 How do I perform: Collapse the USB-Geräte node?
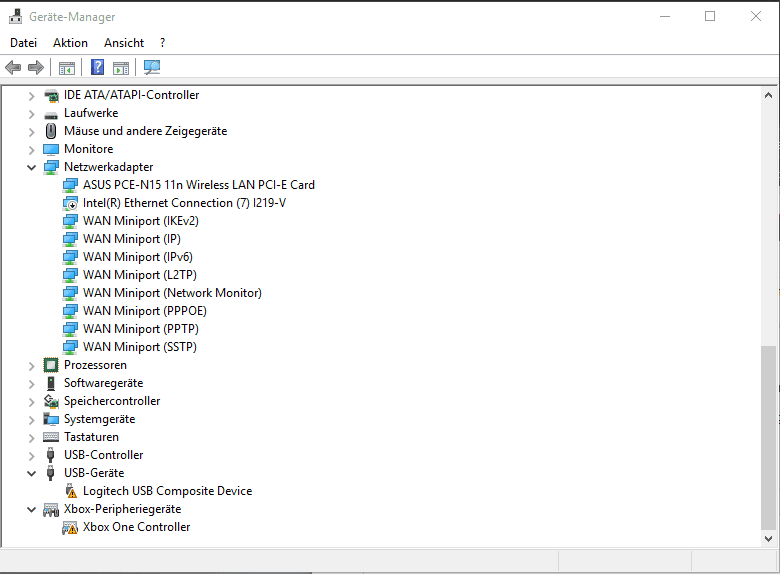[x=31, y=473]
